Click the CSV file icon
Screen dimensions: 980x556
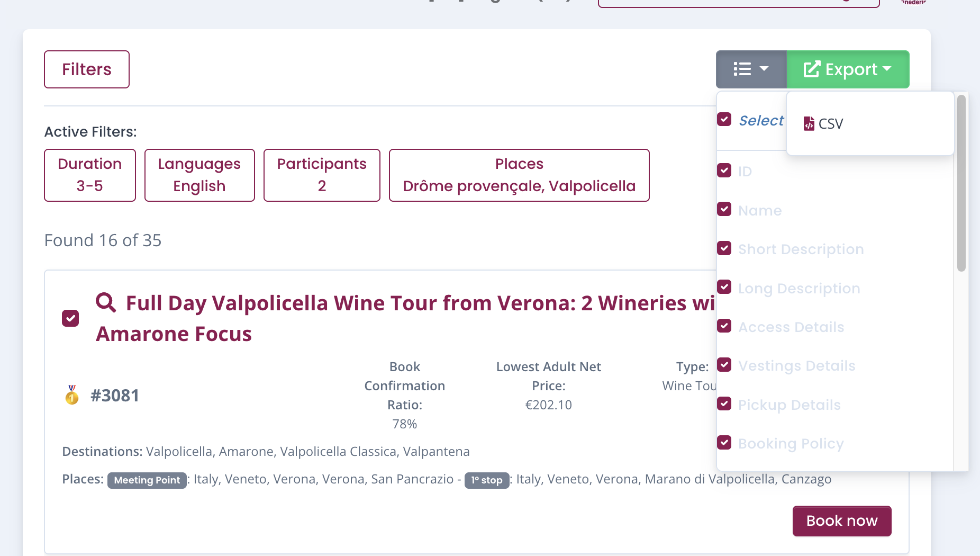[809, 123]
